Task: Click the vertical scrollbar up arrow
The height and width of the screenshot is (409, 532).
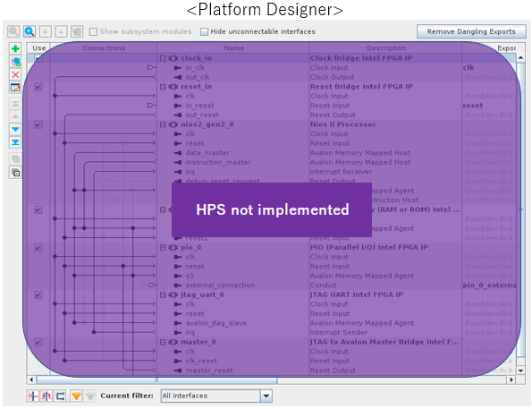Action: click(x=520, y=58)
